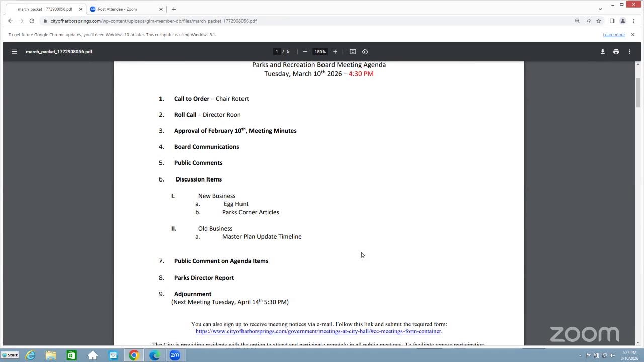Click the 150% zoom level field
The width and height of the screenshot is (644, 362).
click(x=320, y=52)
